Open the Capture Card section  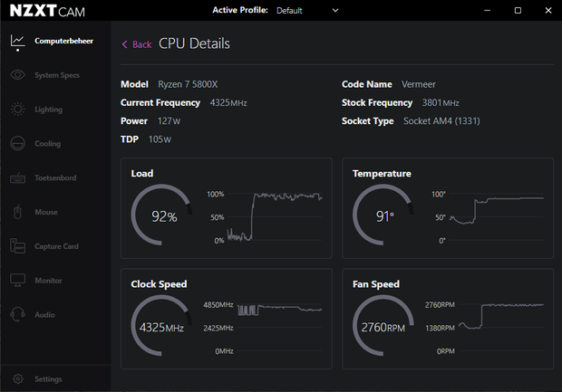click(56, 246)
